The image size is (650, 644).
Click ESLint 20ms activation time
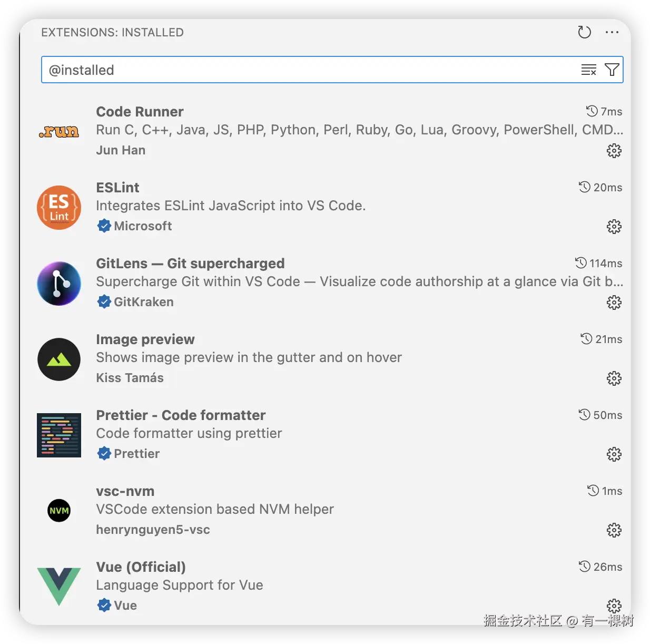click(x=600, y=188)
